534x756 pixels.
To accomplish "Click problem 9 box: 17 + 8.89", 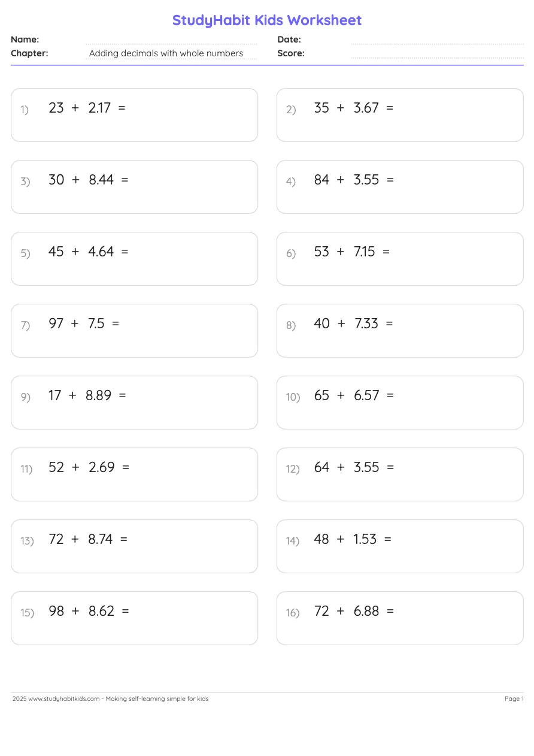I will (134, 403).
